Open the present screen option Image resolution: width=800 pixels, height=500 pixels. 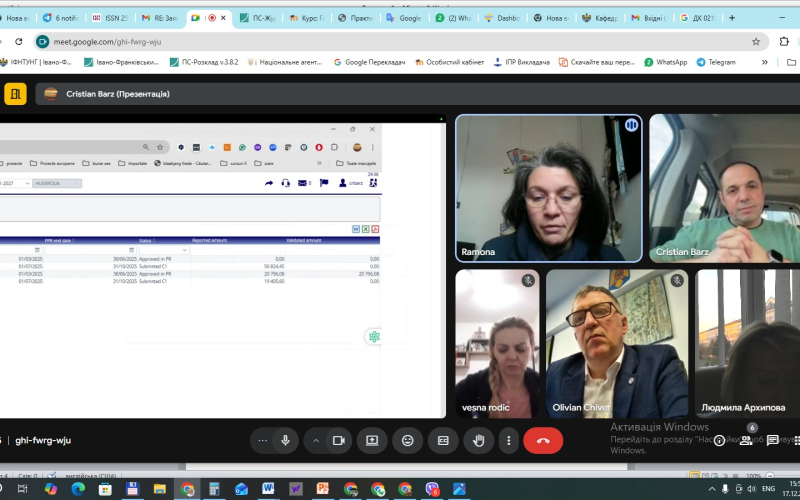tap(372, 440)
